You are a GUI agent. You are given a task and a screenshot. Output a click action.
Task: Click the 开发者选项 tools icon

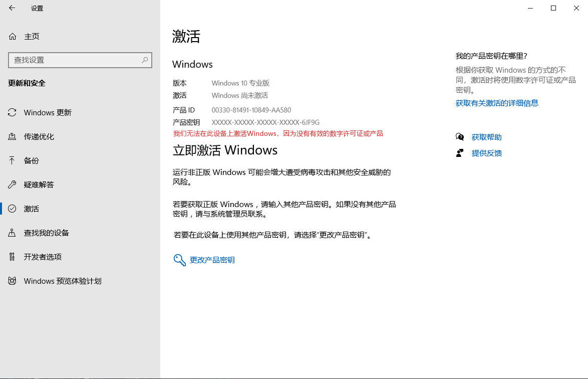tap(12, 257)
